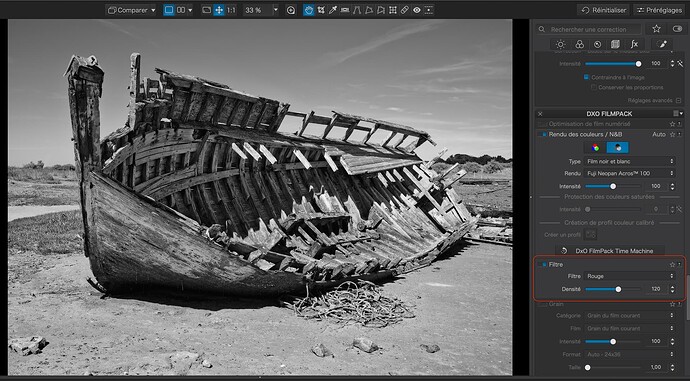Adjust Grain Intensité slider
This screenshot has height=381, width=690.
point(613,341)
